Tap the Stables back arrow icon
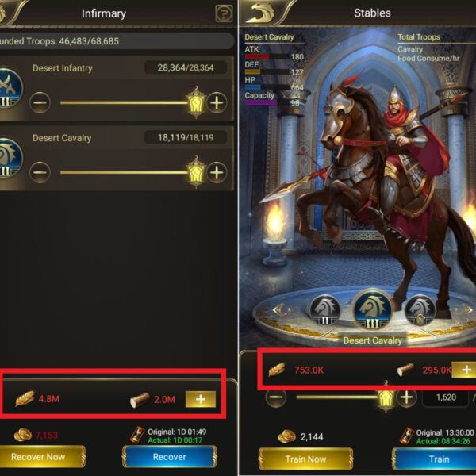This screenshot has height=476, width=476. 260,13
